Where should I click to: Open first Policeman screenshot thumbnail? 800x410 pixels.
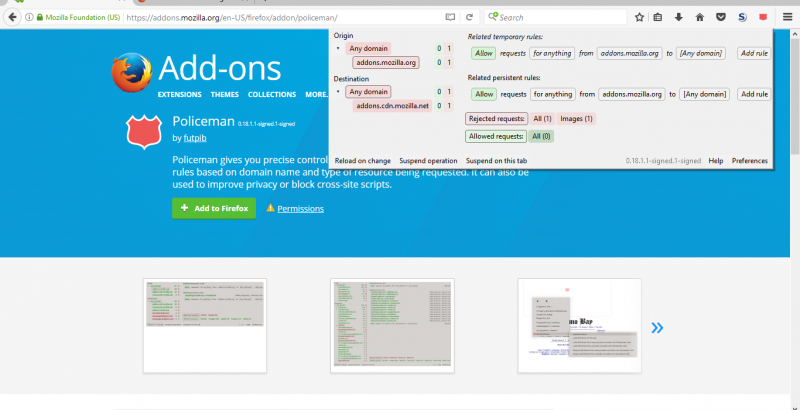tap(205, 325)
